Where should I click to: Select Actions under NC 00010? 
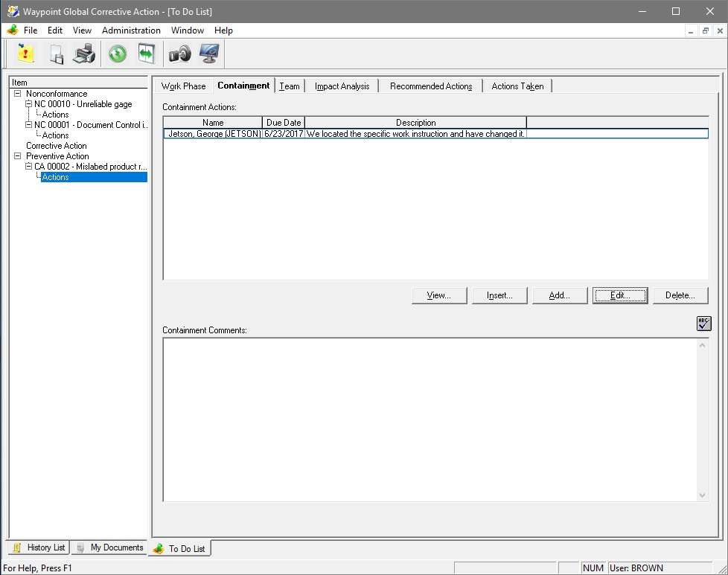(x=55, y=114)
